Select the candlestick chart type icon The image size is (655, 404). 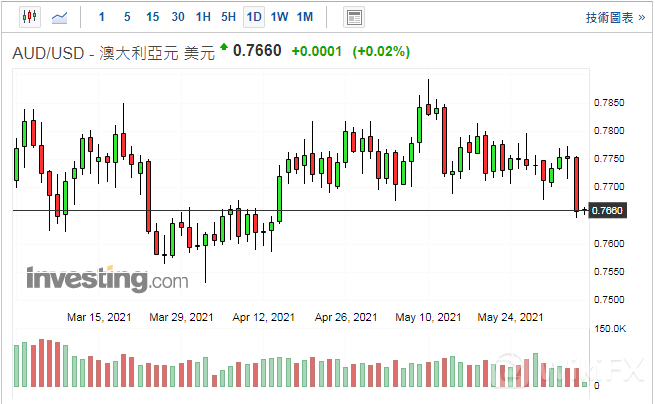pyautogui.click(x=28, y=17)
